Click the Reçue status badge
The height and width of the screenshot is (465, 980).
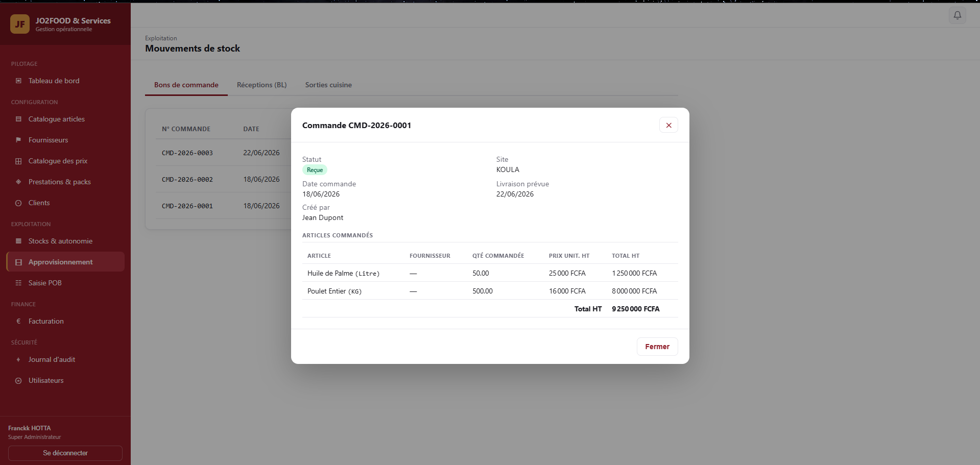click(315, 170)
